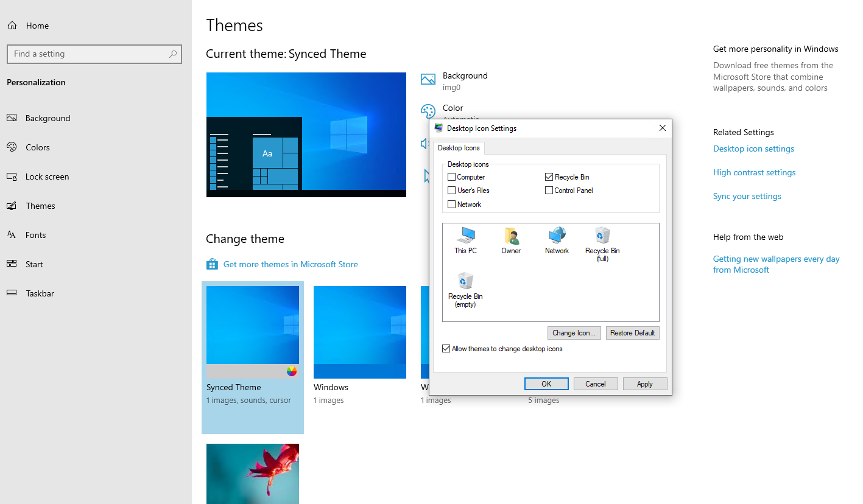Open Get more themes in Microsoft Store link
The height and width of the screenshot is (504, 863).
tap(291, 264)
